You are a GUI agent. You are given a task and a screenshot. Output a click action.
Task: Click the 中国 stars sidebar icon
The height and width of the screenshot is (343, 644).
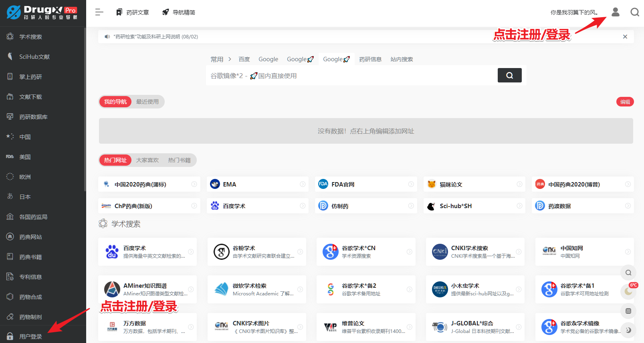[x=10, y=136]
